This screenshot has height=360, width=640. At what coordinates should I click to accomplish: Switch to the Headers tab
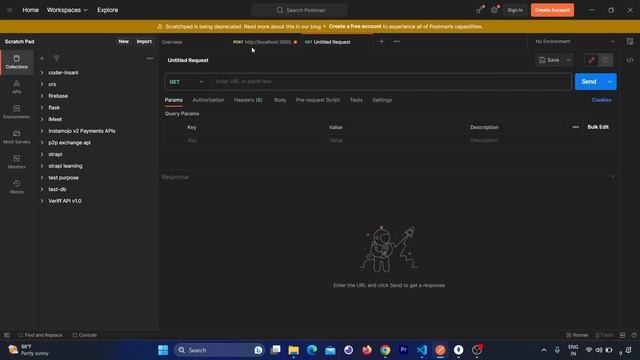tap(248, 100)
